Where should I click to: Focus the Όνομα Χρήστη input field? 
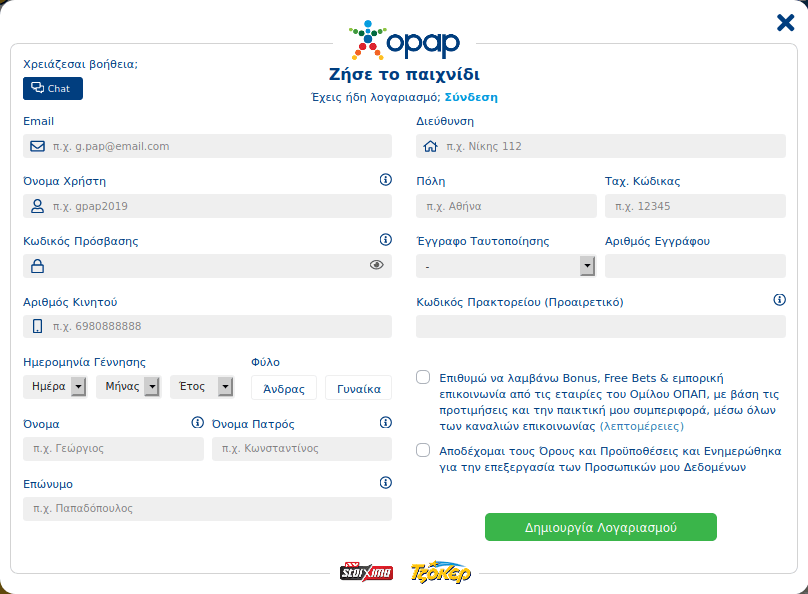tap(207, 206)
